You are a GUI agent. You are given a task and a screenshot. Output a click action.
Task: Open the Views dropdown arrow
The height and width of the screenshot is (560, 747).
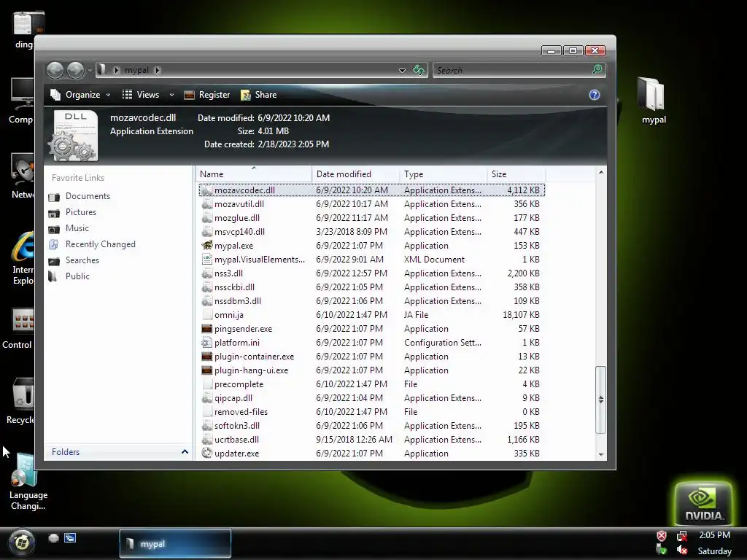pyautogui.click(x=171, y=96)
